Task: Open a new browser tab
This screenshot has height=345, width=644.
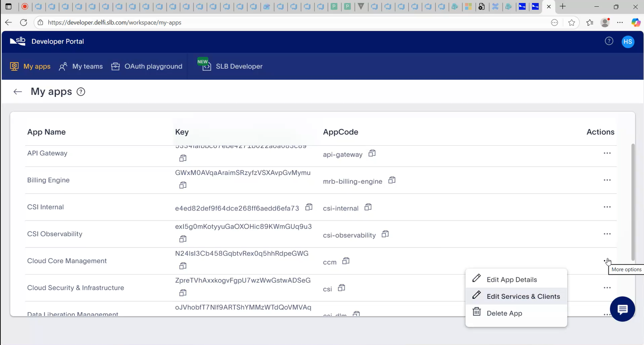Action: (562, 6)
